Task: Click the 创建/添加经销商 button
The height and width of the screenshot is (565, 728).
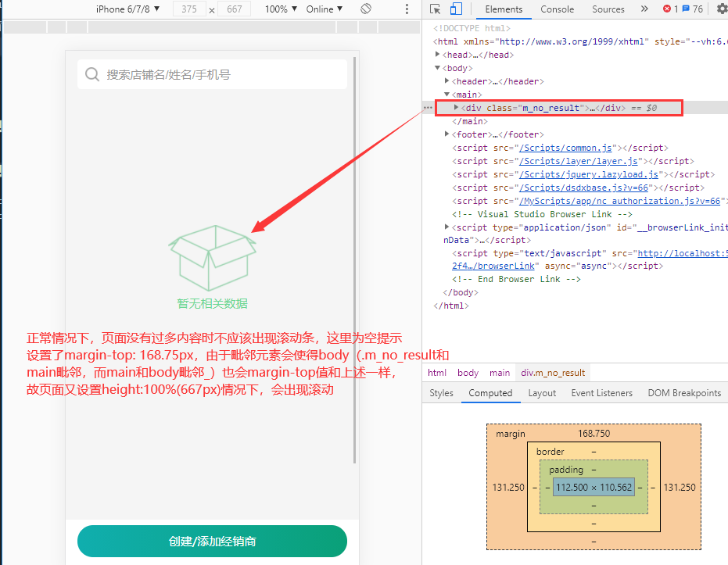Action: (x=212, y=542)
